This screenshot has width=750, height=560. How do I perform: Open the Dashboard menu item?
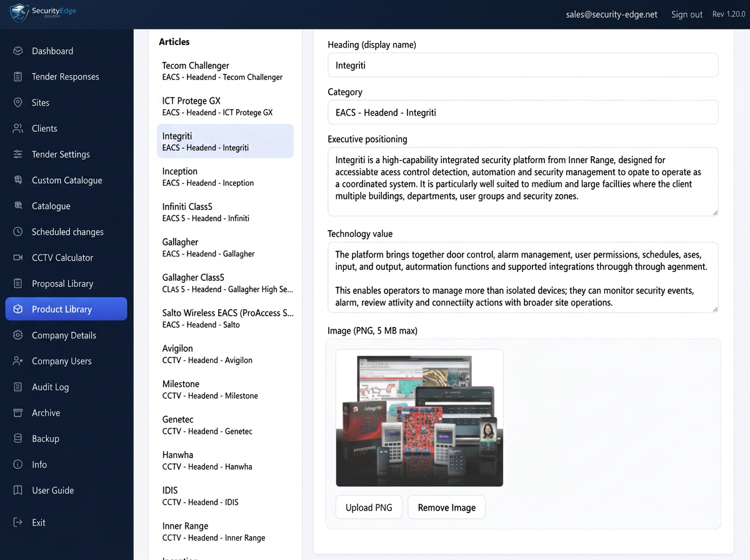coord(66,51)
